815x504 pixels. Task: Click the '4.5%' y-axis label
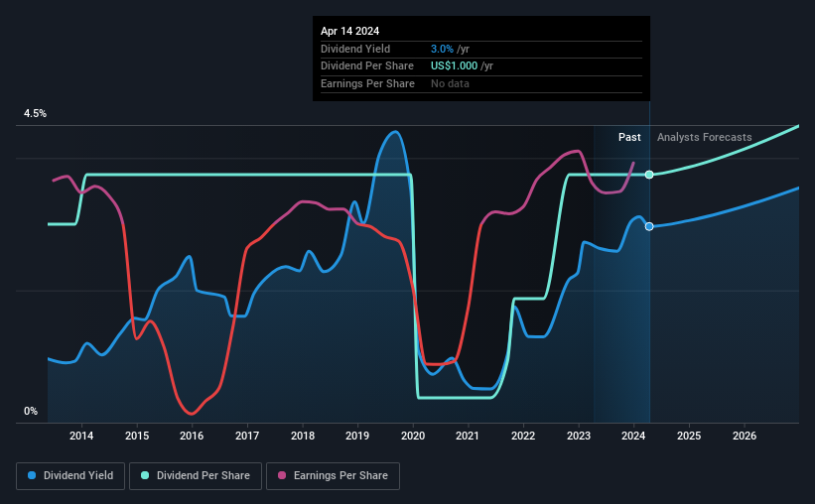click(x=35, y=114)
